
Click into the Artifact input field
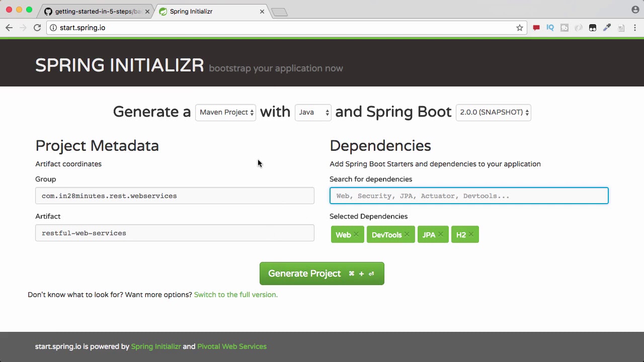coord(175,233)
